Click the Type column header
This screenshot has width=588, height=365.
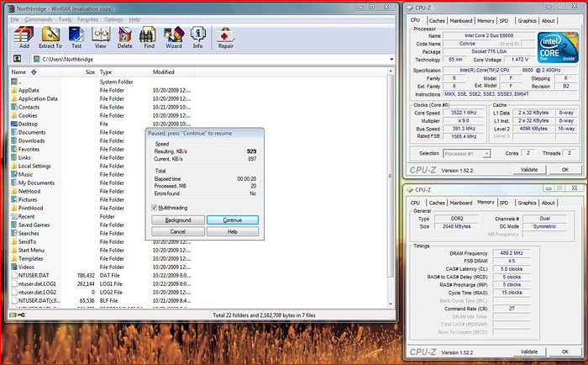[123, 72]
